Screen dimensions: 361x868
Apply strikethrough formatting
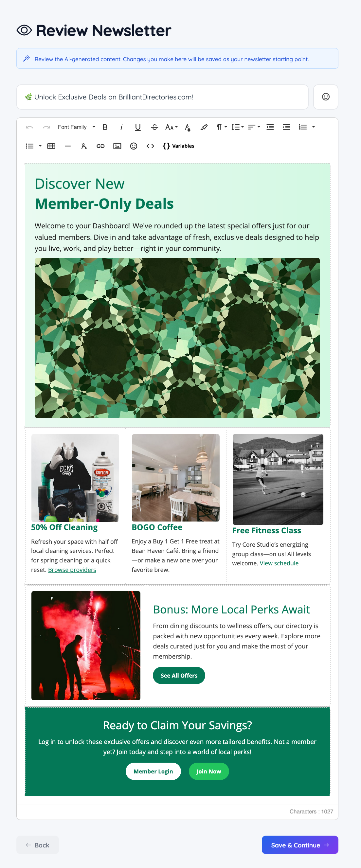pos(154,127)
